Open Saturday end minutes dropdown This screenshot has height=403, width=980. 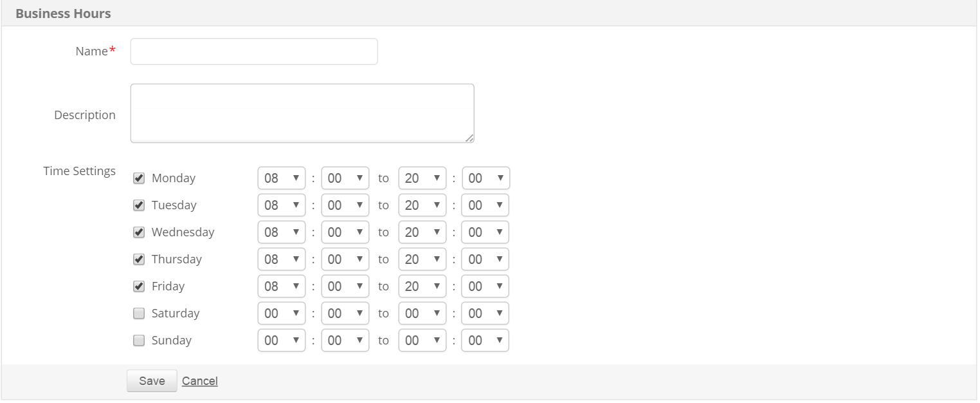coord(485,314)
